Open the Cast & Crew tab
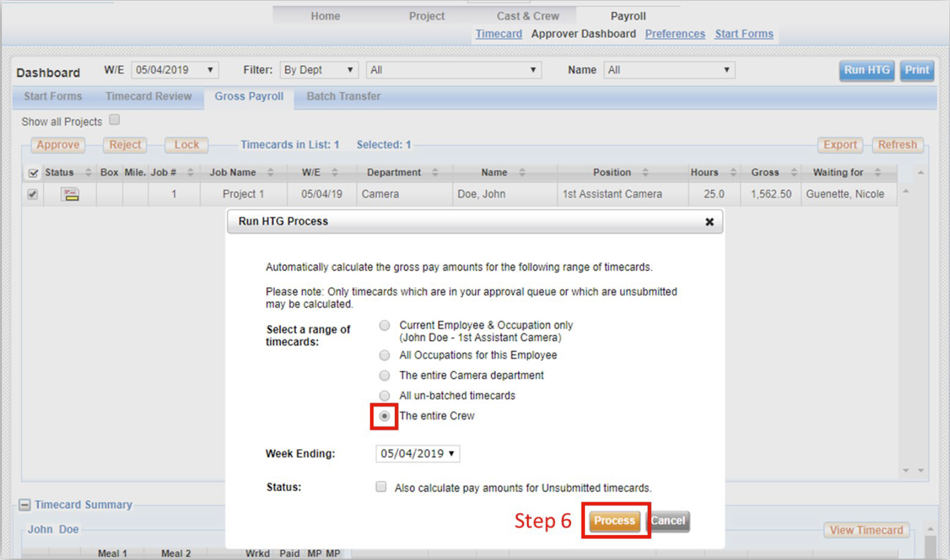 [528, 16]
